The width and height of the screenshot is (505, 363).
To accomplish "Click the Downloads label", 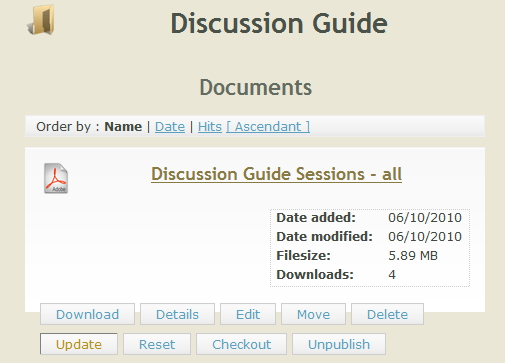I will [315, 275].
